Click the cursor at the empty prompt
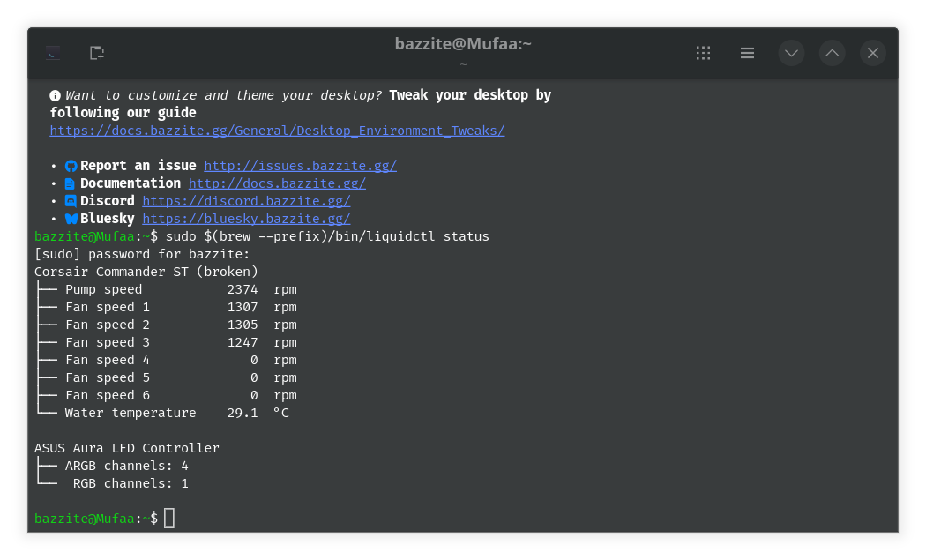926x560 pixels. [169, 519]
